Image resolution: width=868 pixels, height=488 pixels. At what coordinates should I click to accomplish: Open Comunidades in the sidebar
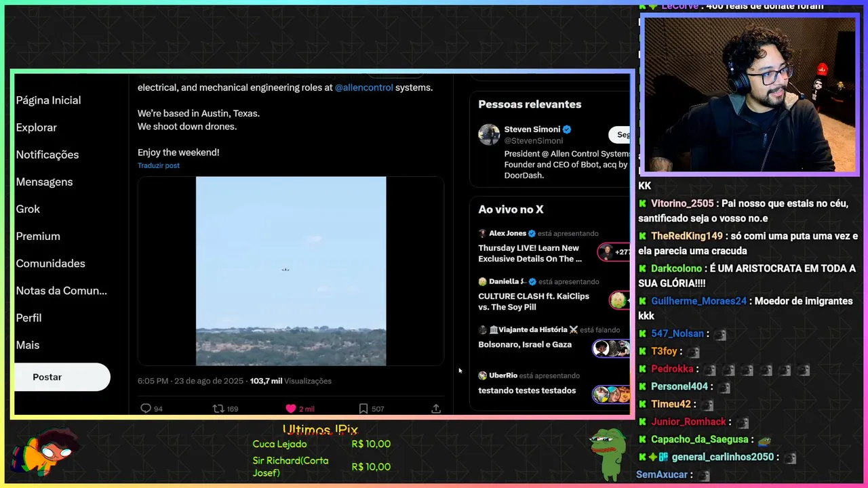pos(50,263)
